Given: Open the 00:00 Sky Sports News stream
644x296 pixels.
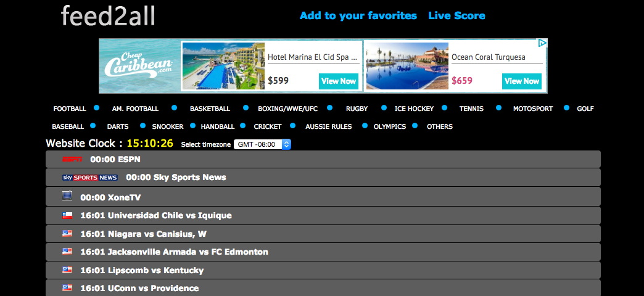Looking at the screenshot, I should click(323, 178).
